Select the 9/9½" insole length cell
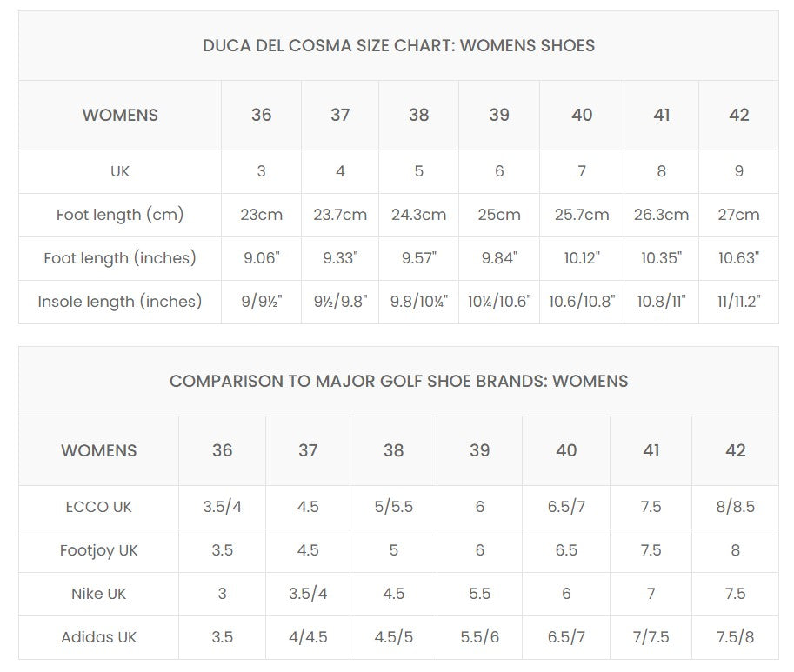The height and width of the screenshot is (672, 794). coord(261,302)
